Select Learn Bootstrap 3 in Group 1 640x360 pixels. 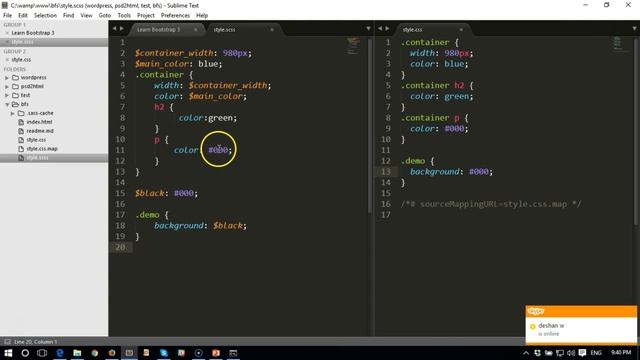[x=33, y=33]
